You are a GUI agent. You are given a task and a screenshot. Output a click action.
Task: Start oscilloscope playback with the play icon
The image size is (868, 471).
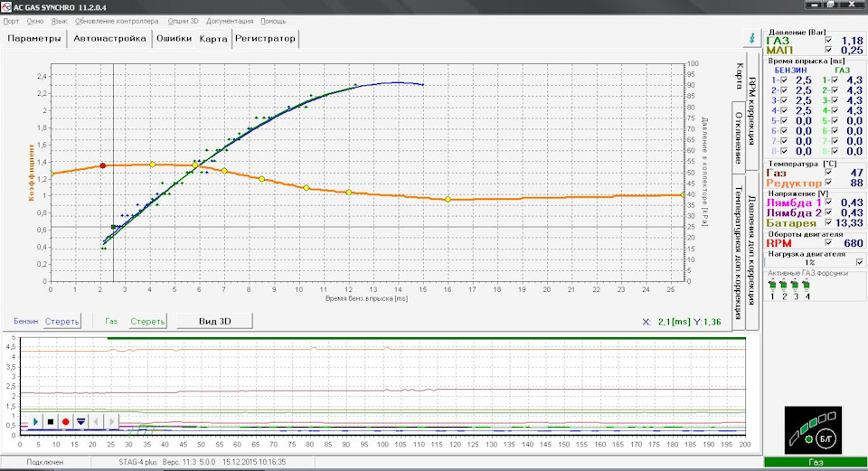[35, 422]
